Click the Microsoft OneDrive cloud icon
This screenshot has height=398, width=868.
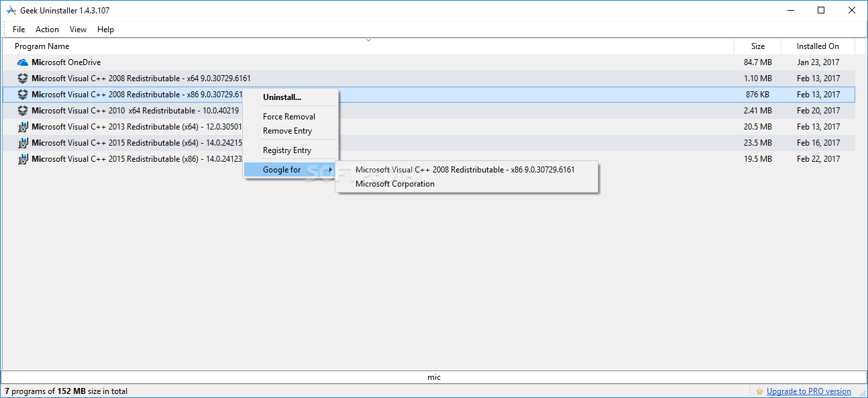(x=23, y=62)
